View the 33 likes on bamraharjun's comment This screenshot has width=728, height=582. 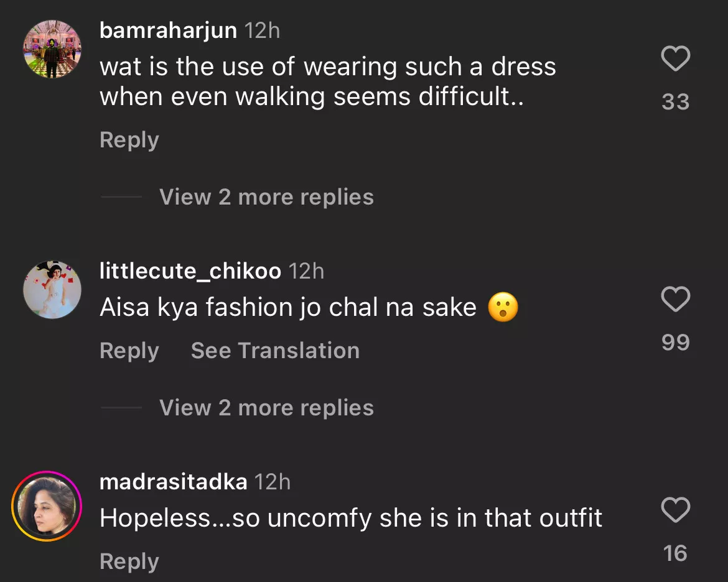675,101
